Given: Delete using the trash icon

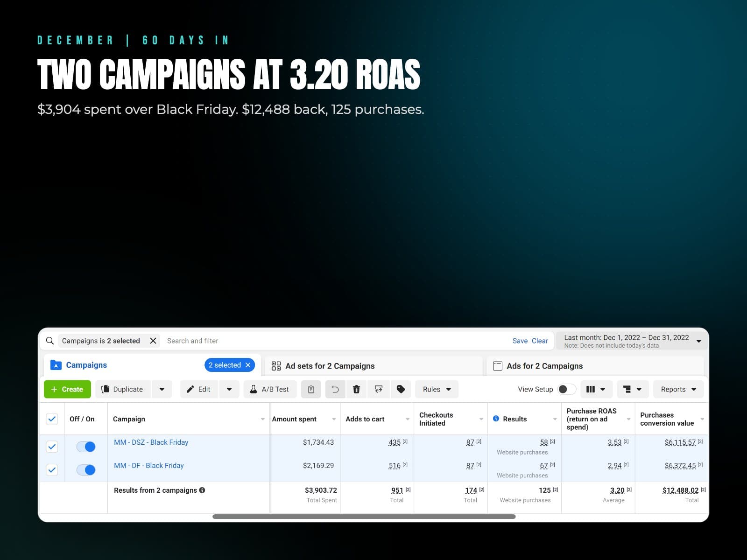Looking at the screenshot, I should click(356, 389).
